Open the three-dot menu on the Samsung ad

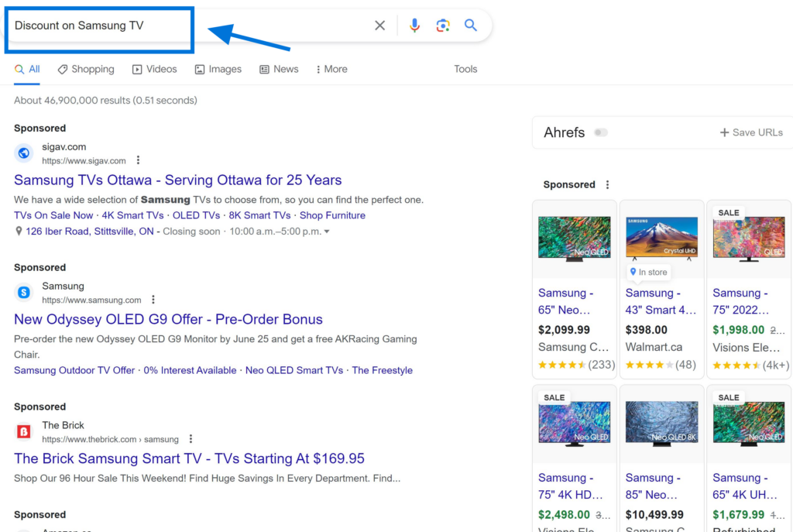coord(153,300)
